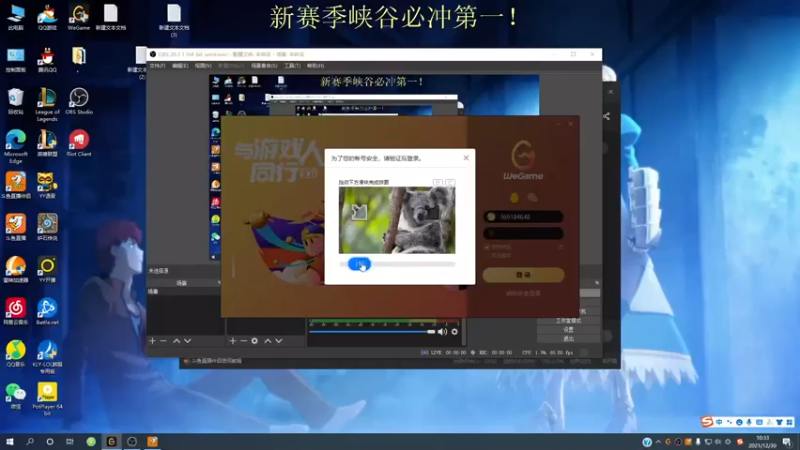
Task: Open YY语音 desktop shortcut
Action: click(47, 185)
